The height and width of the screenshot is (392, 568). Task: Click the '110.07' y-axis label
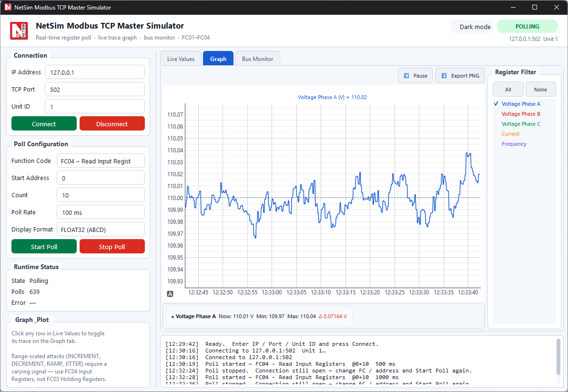pyautogui.click(x=175, y=115)
